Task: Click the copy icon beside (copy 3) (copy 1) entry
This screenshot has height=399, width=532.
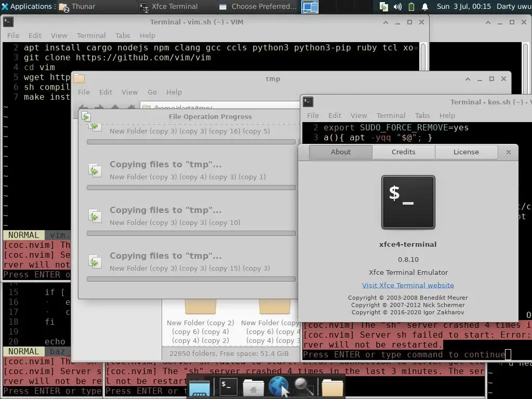Action: 95,170
